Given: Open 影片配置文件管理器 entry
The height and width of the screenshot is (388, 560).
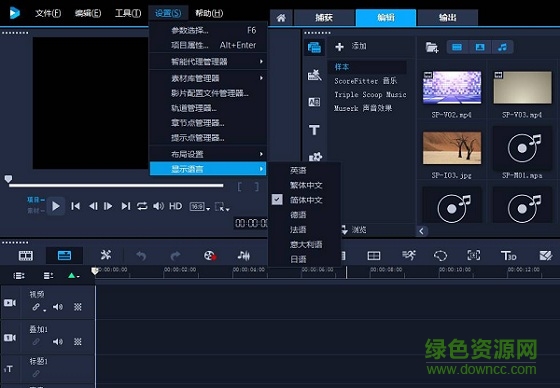Looking at the screenshot, I should [x=208, y=93].
